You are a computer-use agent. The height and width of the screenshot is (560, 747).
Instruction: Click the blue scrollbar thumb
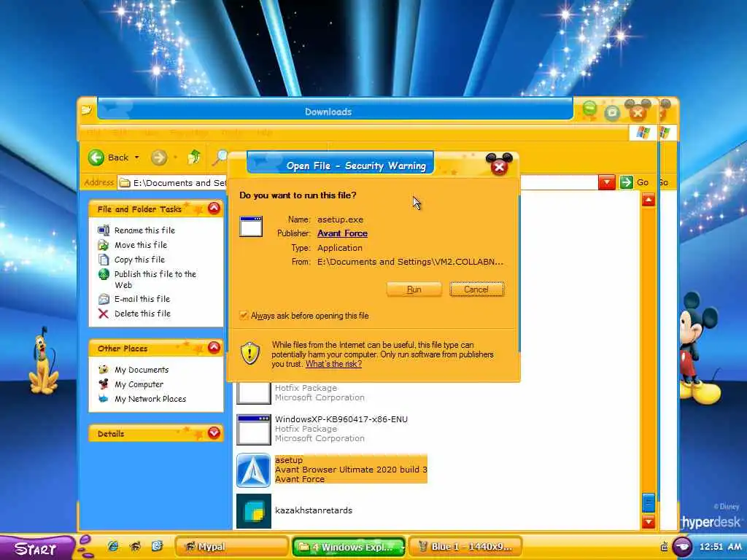[648, 502]
